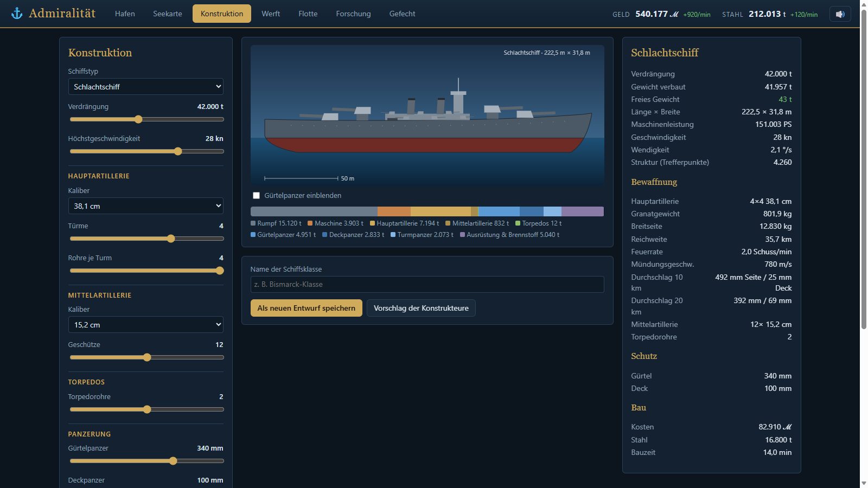Adjust the Gürtelpanzer slider
The height and width of the screenshot is (488, 868).
146,461
